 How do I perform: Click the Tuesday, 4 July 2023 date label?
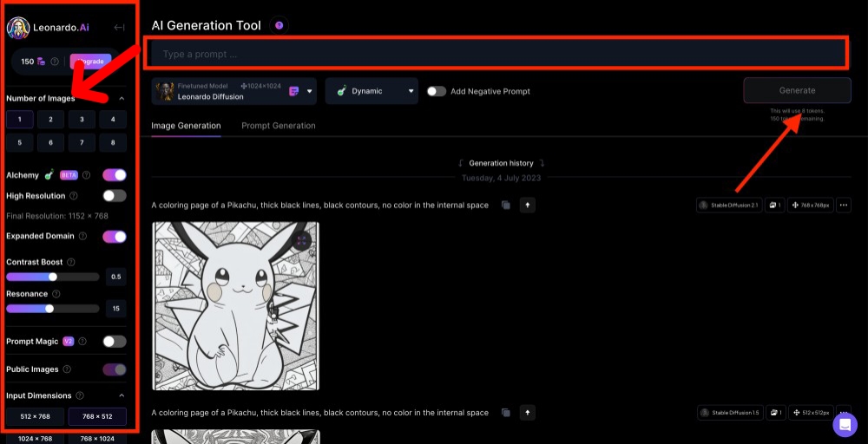pos(501,178)
